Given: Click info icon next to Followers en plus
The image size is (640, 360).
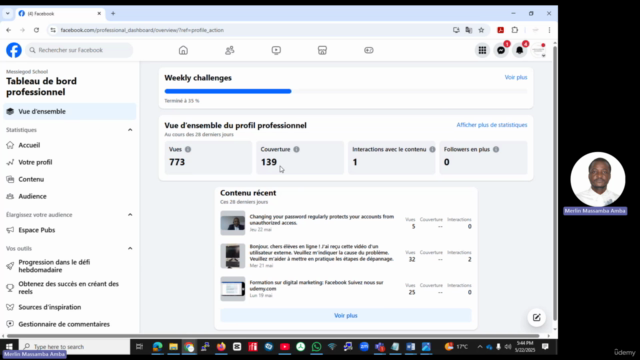Looking at the screenshot, I should point(496,149).
